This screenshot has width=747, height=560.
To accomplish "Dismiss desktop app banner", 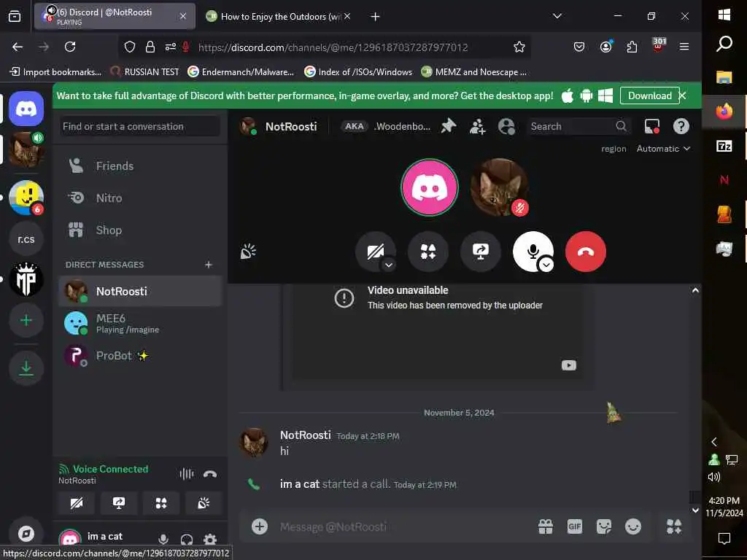I will tap(683, 96).
